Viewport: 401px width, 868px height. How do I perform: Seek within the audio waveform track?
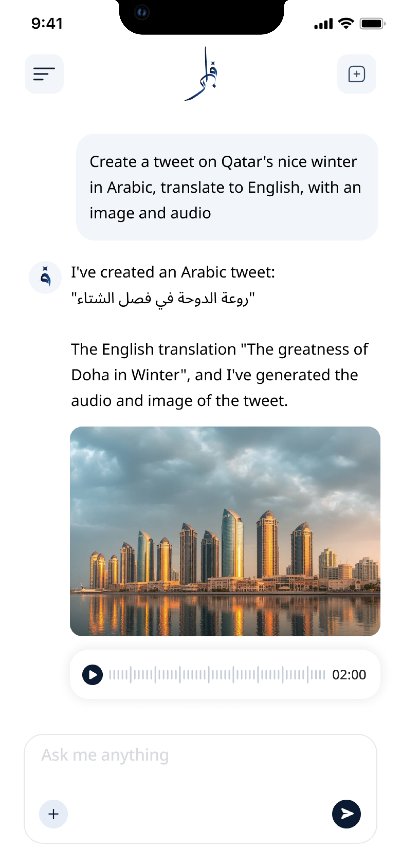click(217, 675)
